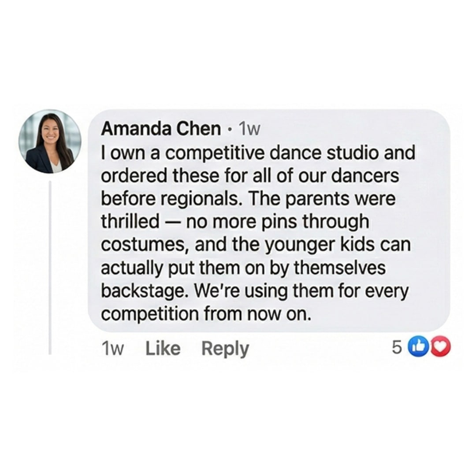Viewport: 476px width, 476px height.
Task: Click the reaction icons cluster
Action: pos(428,348)
